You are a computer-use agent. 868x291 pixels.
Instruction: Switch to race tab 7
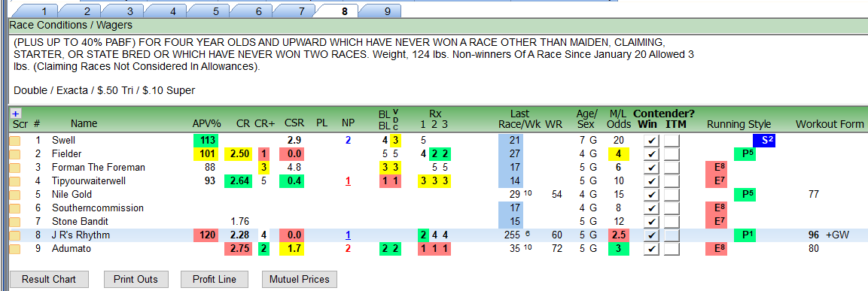301,11
